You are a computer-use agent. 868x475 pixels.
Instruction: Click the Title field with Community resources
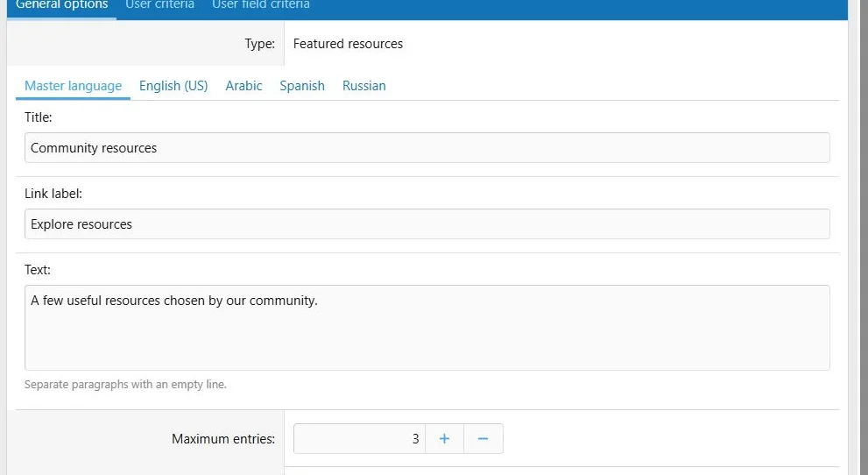427,148
